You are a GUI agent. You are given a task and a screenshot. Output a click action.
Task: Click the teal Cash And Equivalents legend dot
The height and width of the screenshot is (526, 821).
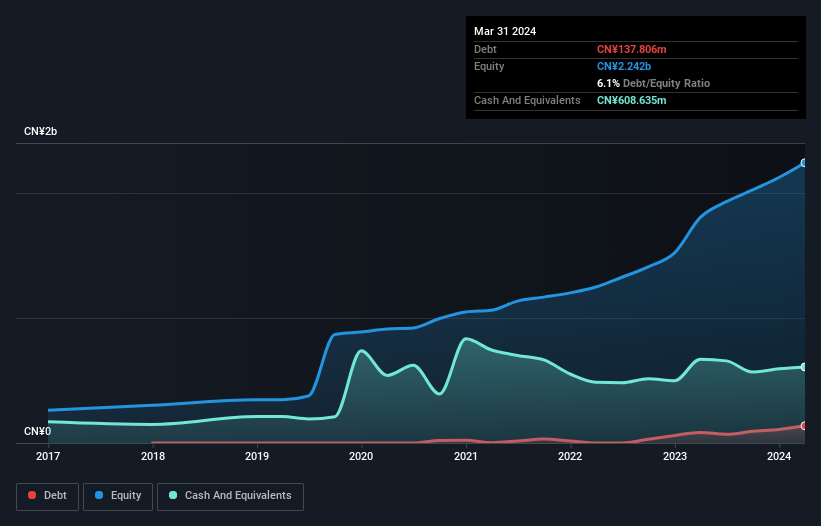(x=173, y=495)
